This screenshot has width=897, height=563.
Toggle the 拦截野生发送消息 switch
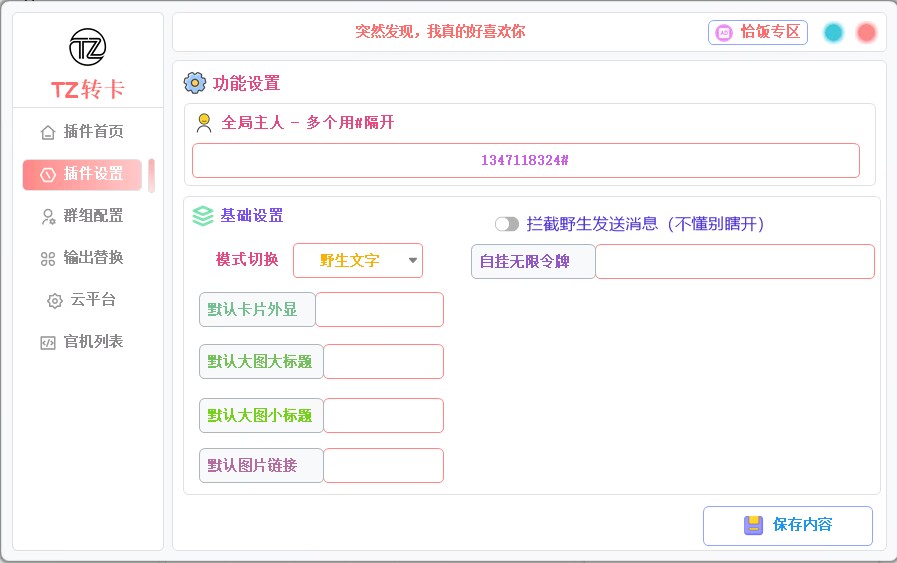[507, 224]
